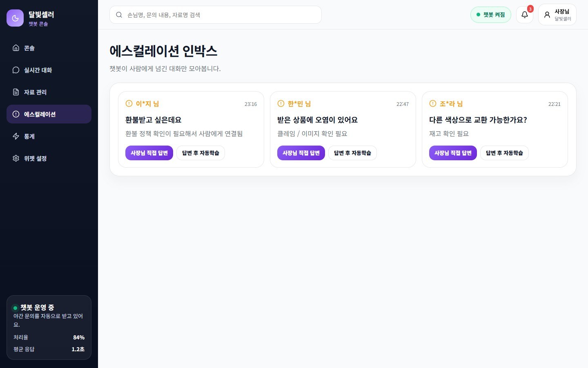The image size is (588, 368).
Task: Click the lightning bolt icon for 통계
Action: (16, 136)
